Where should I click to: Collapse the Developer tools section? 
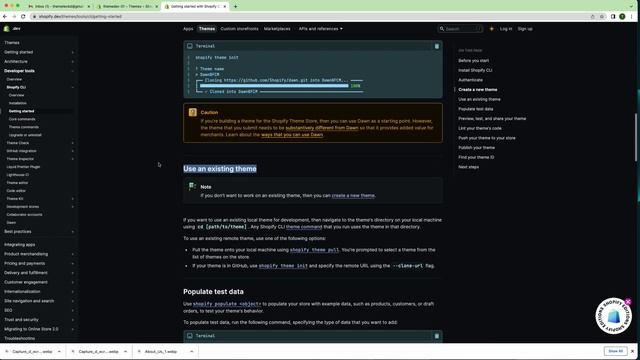click(73, 71)
